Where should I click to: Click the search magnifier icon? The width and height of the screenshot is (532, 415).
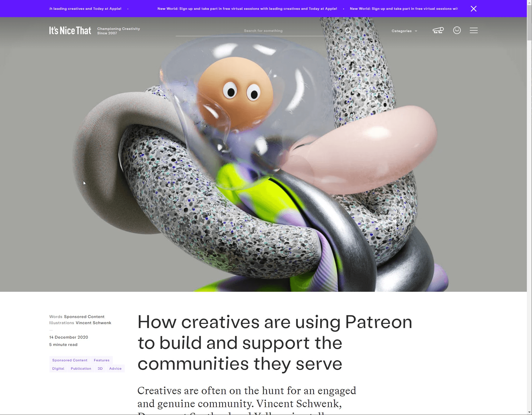[x=348, y=31]
